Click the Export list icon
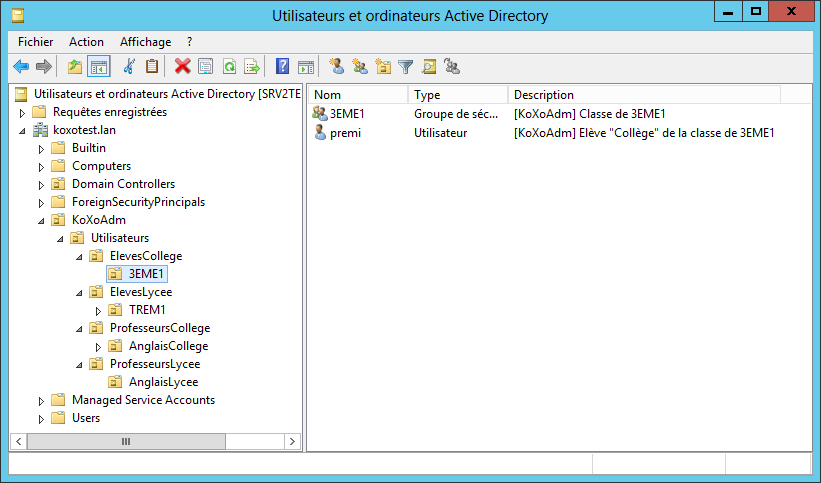 tap(252, 67)
